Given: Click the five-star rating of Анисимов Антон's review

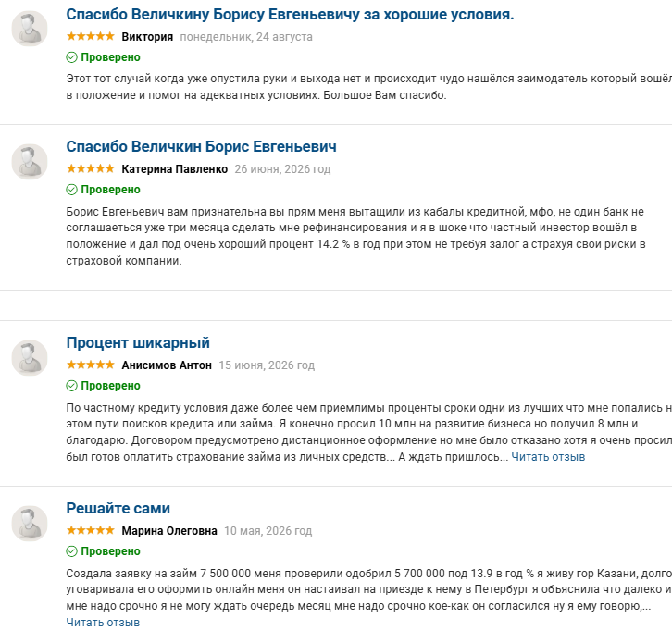Looking at the screenshot, I should click(x=91, y=365).
